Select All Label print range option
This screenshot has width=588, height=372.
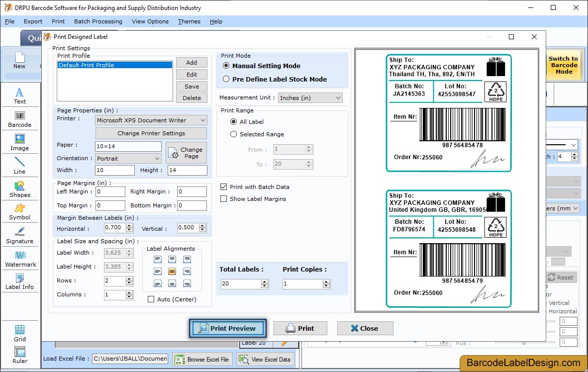click(234, 121)
